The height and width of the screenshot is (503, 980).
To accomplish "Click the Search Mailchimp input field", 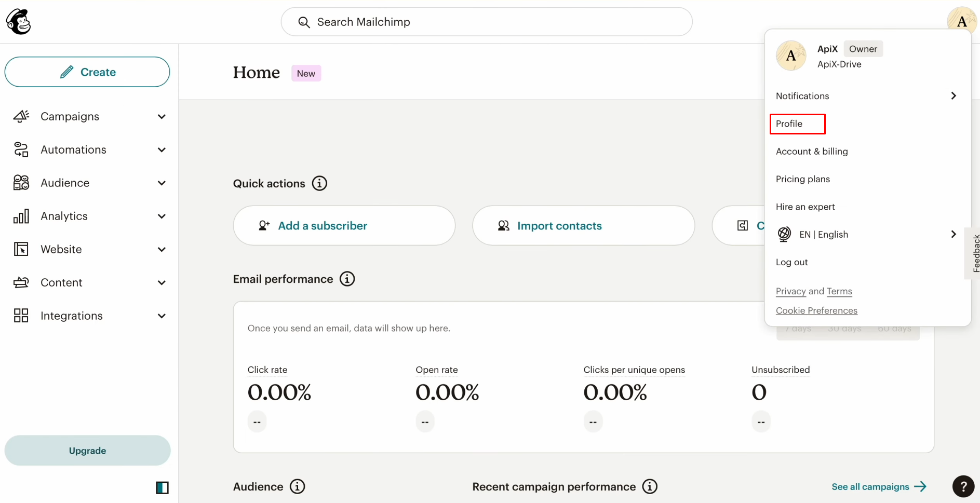I will (x=486, y=22).
